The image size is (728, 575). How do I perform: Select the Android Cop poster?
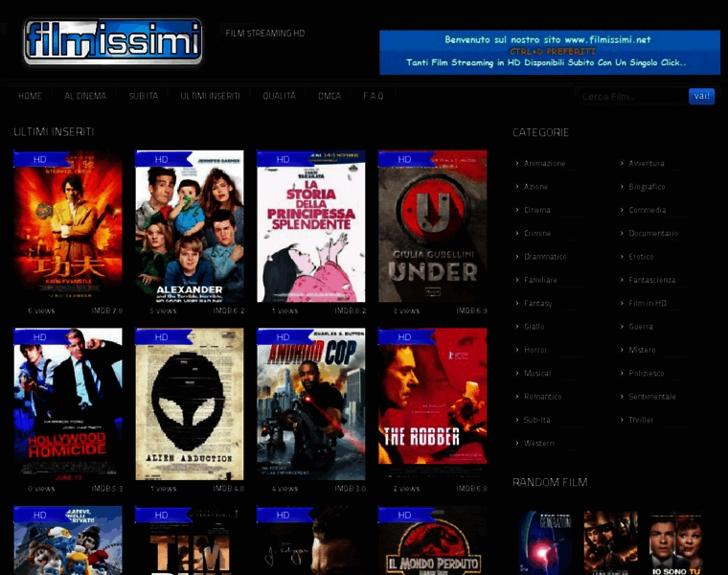coord(310,403)
